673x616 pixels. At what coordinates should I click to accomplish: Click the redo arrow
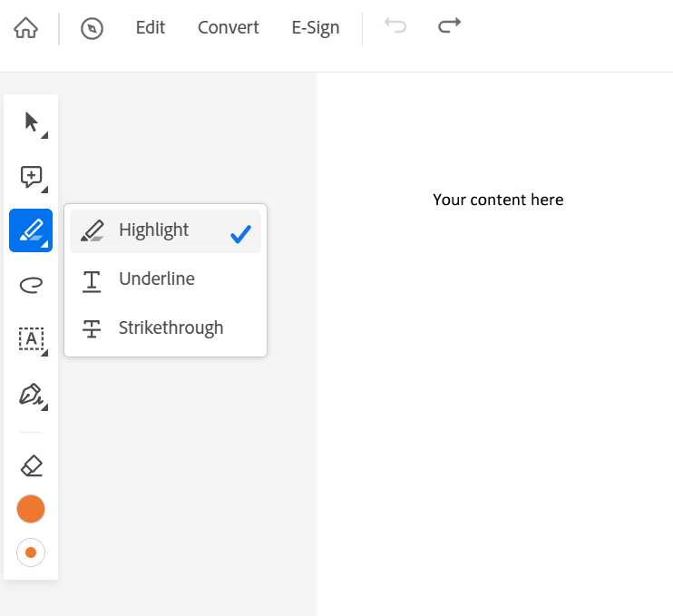449,26
